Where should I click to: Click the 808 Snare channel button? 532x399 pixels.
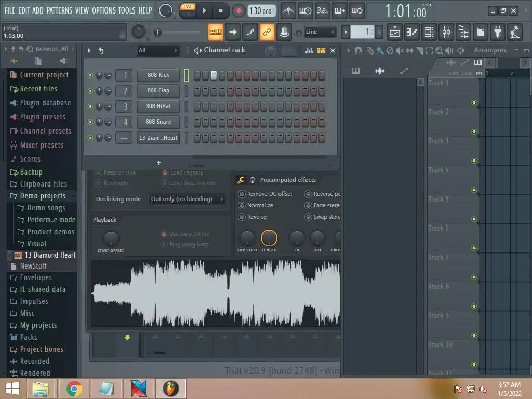(x=158, y=122)
